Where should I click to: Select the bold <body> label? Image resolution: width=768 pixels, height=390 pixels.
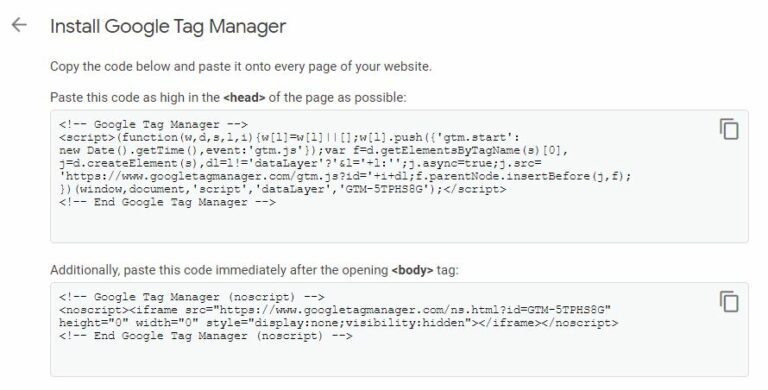[412, 270]
